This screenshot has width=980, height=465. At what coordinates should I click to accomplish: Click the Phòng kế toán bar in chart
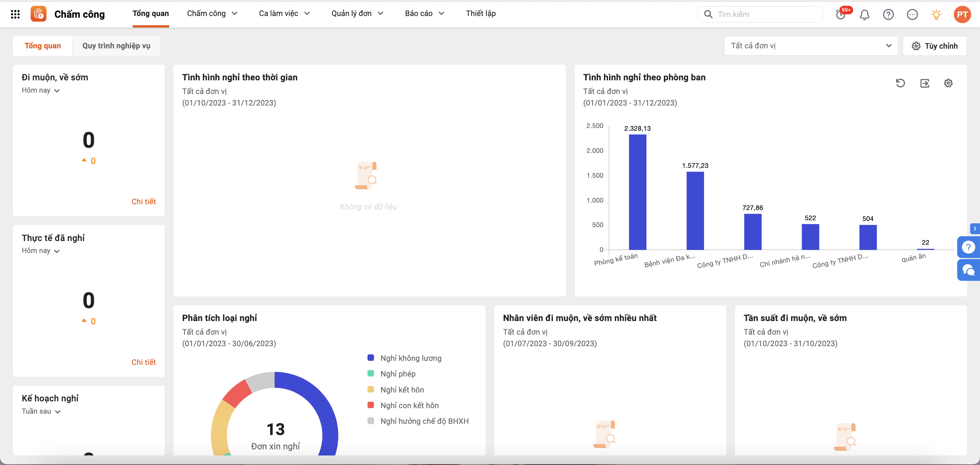[638, 192]
